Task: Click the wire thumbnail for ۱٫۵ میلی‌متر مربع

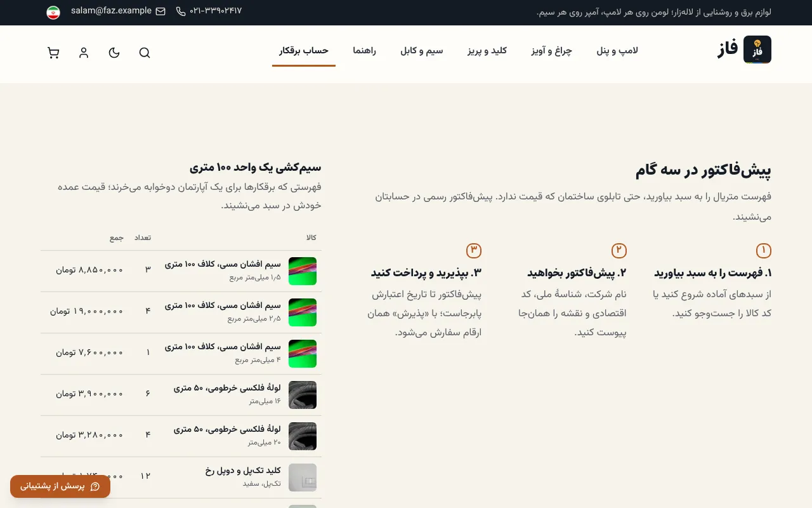Action: [x=303, y=271]
